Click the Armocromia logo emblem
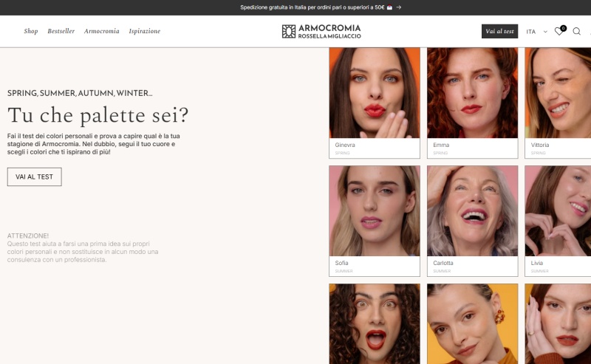 tap(289, 31)
